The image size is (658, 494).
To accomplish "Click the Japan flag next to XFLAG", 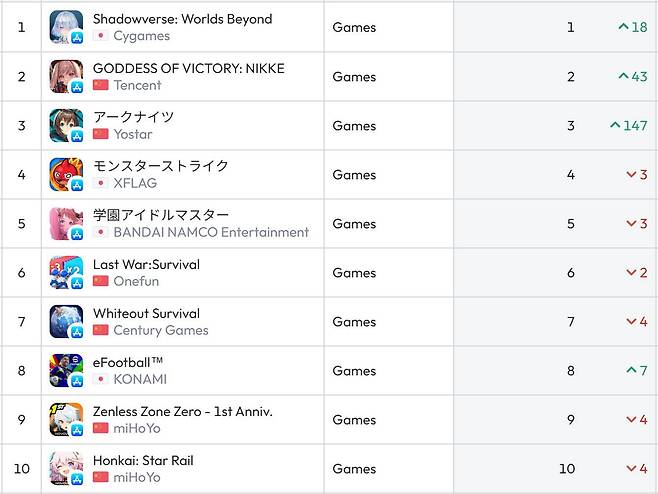I will (100, 183).
